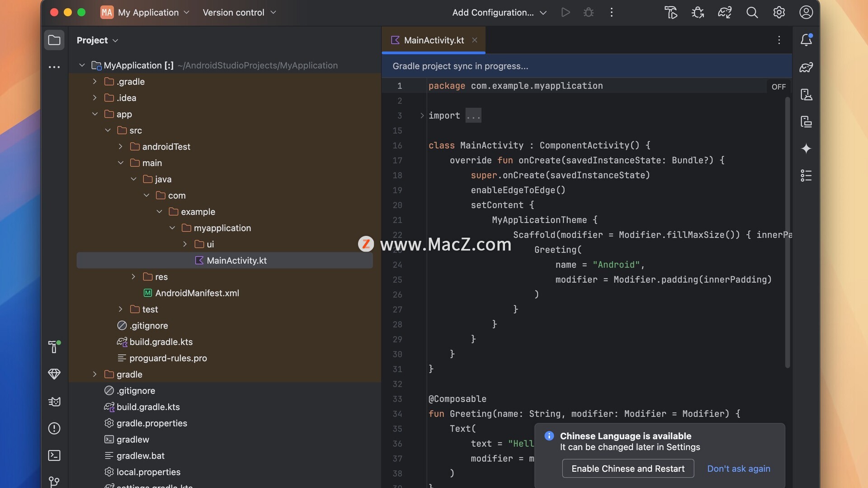The height and width of the screenshot is (488, 868).
Task: Expand the test folder
Action: point(120,309)
